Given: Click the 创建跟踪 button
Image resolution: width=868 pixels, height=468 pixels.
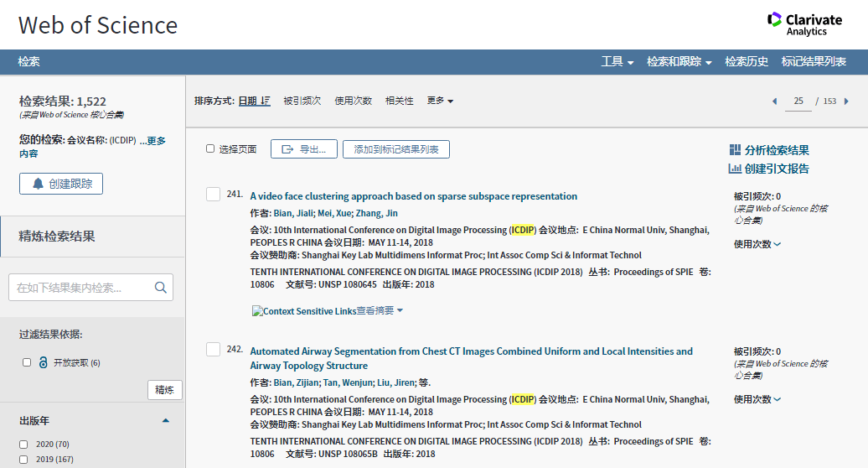Looking at the screenshot, I should (61, 184).
